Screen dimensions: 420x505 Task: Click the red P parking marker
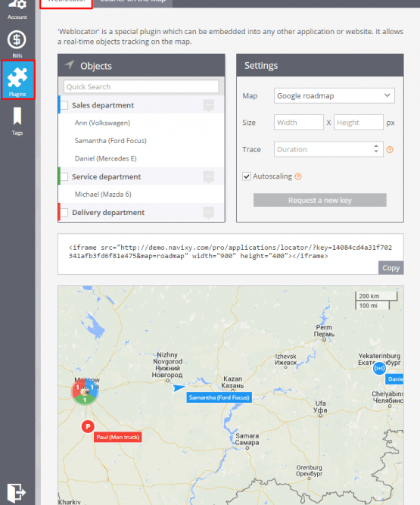(88, 427)
